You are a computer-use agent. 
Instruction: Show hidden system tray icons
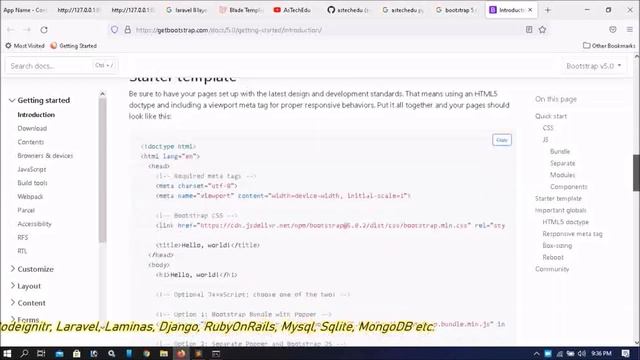tap(536, 353)
